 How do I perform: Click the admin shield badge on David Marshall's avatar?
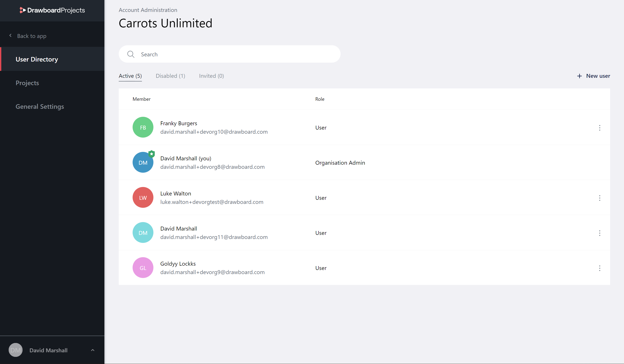(151, 154)
